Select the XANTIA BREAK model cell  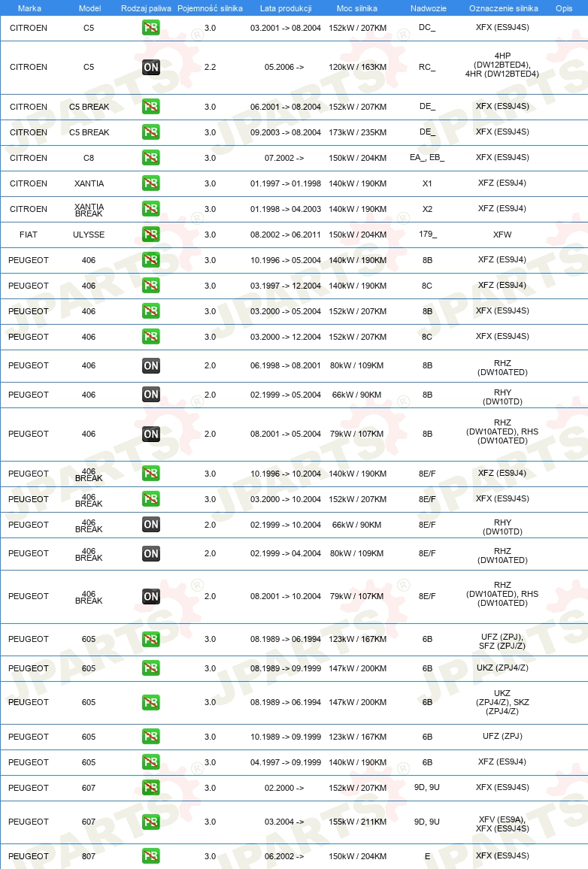(89, 210)
